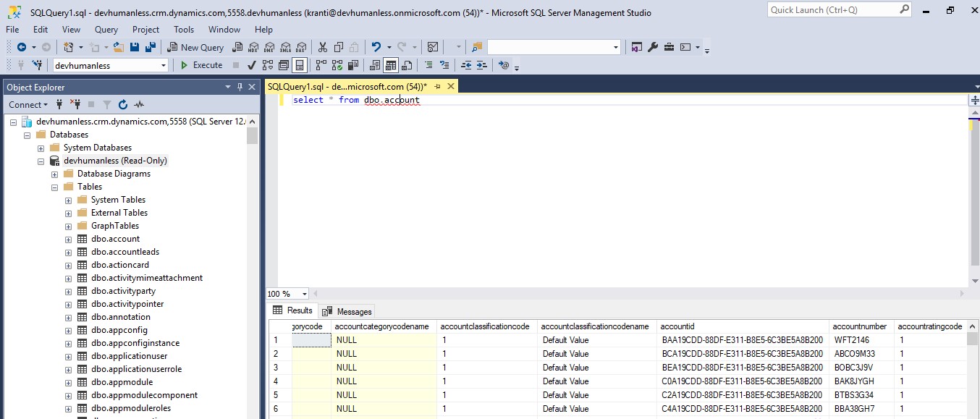Open the filter icon in Object Explorer
This screenshot has width=980, height=419.
[x=105, y=103]
